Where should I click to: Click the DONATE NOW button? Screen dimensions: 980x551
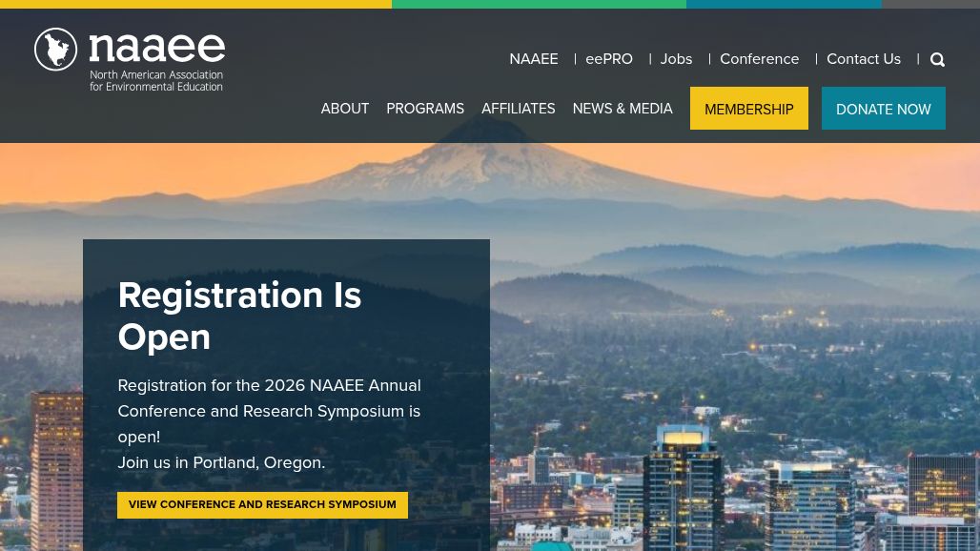pyautogui.click(x=883, y=109)
